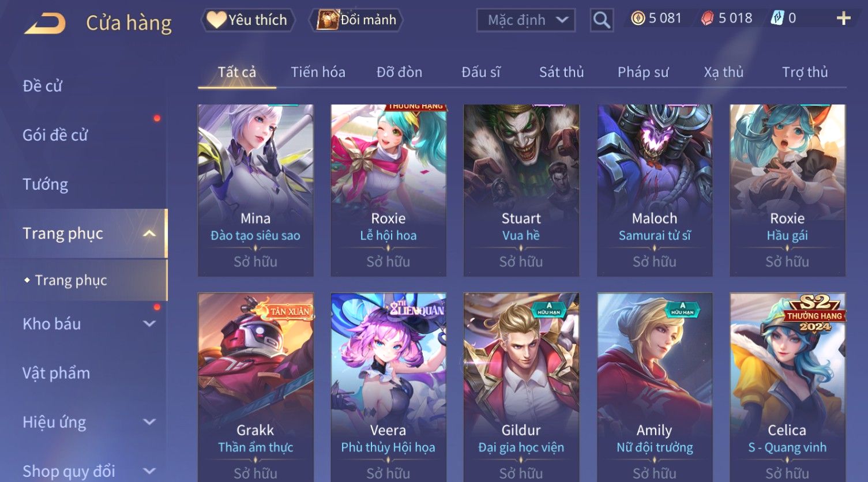Switch to the Sát thủ tab
The image size is (868, 482).
coord(561,72)
